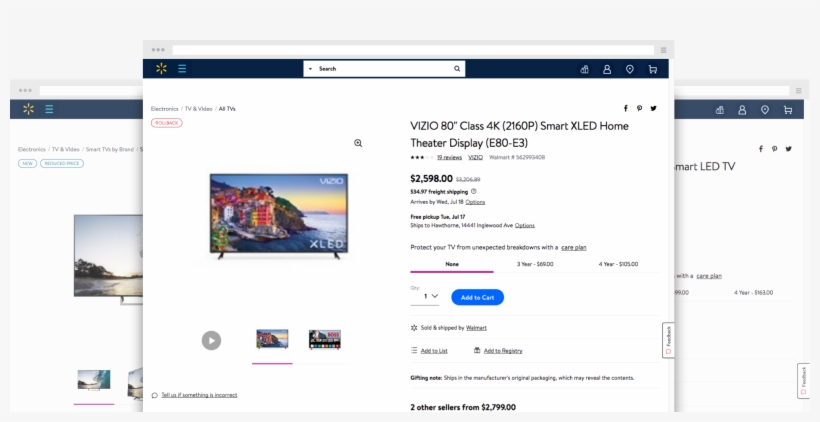The image size is (820, 422).
Task: Open hamburger menu in left window
Action: 49,109
